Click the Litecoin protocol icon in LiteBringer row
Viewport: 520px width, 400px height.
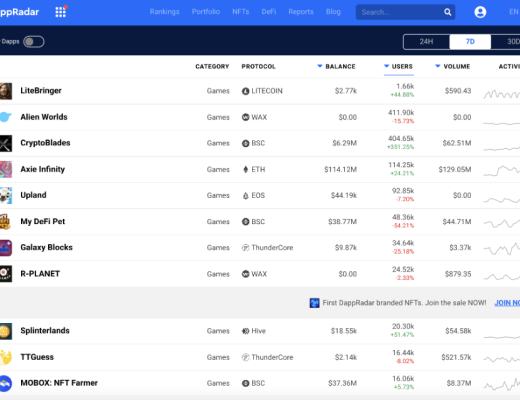pos(245,91)
